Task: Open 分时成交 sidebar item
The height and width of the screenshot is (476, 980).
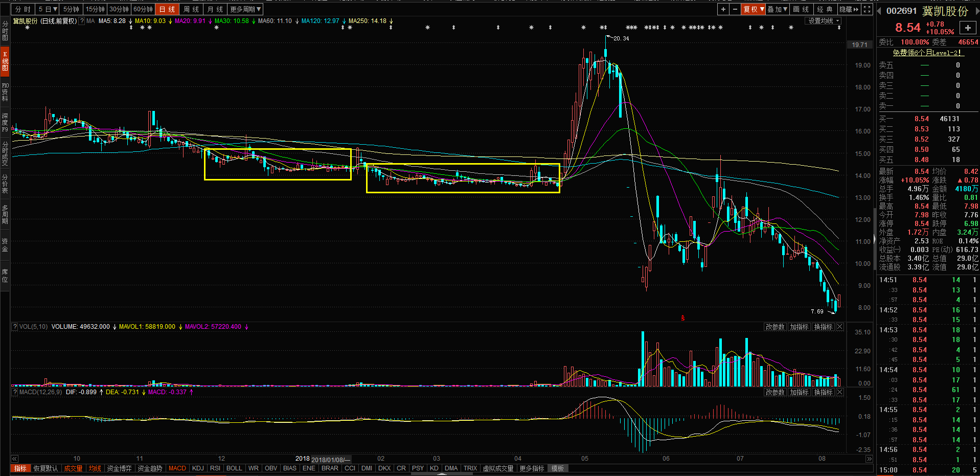Action: 5,154
